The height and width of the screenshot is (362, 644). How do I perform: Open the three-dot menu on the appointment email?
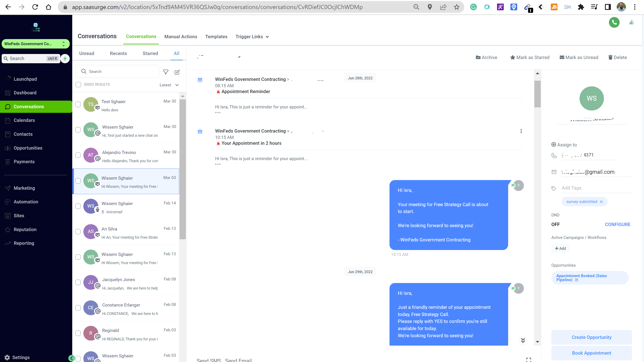pyautogui.click(x=521, y=131)
